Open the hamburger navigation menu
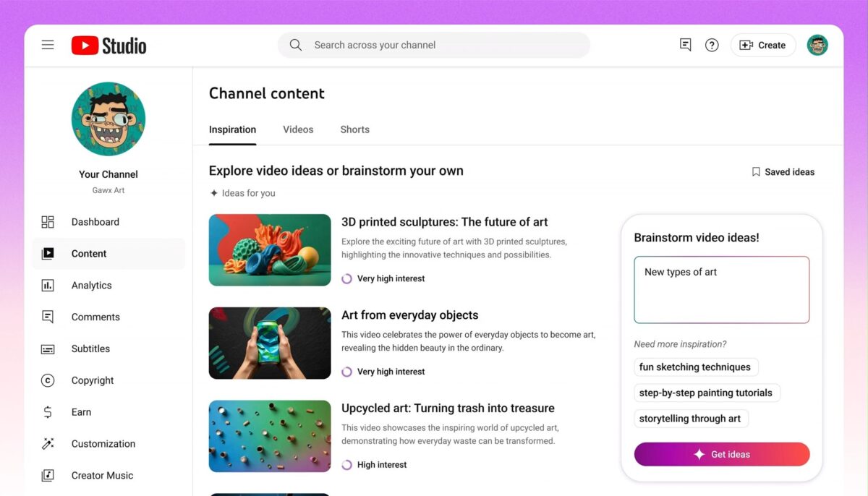 (48, 45)
